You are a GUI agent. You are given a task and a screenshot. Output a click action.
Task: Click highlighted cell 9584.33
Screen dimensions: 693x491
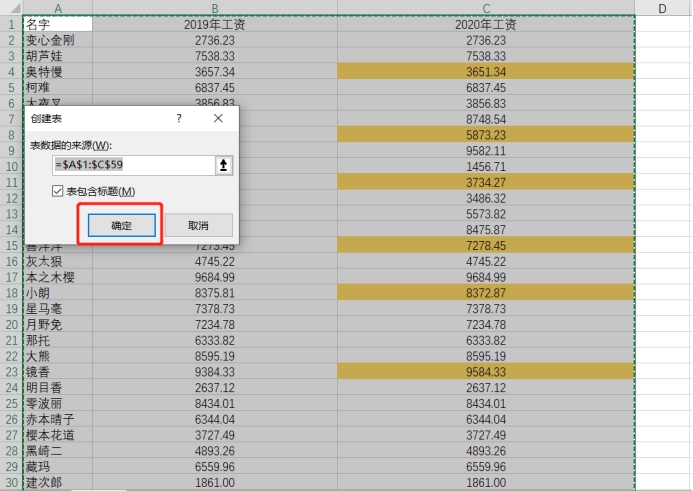click(x=486, y=372)
